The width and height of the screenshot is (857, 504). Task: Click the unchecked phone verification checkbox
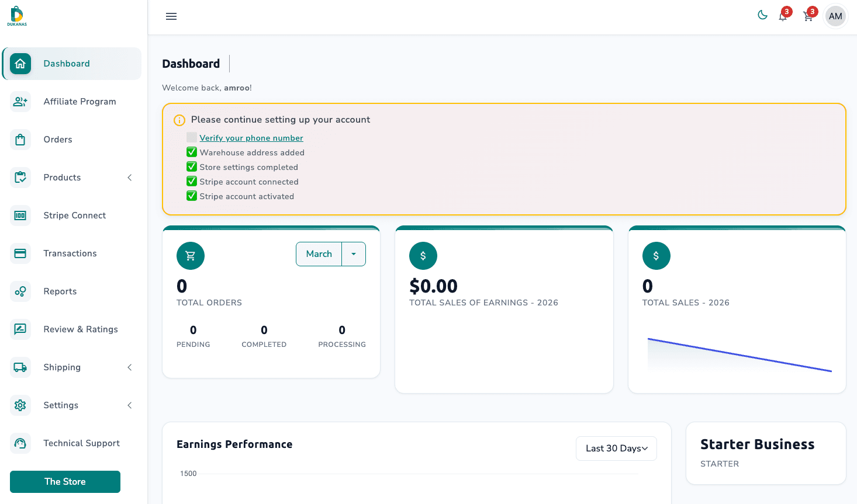coord(192,138)
